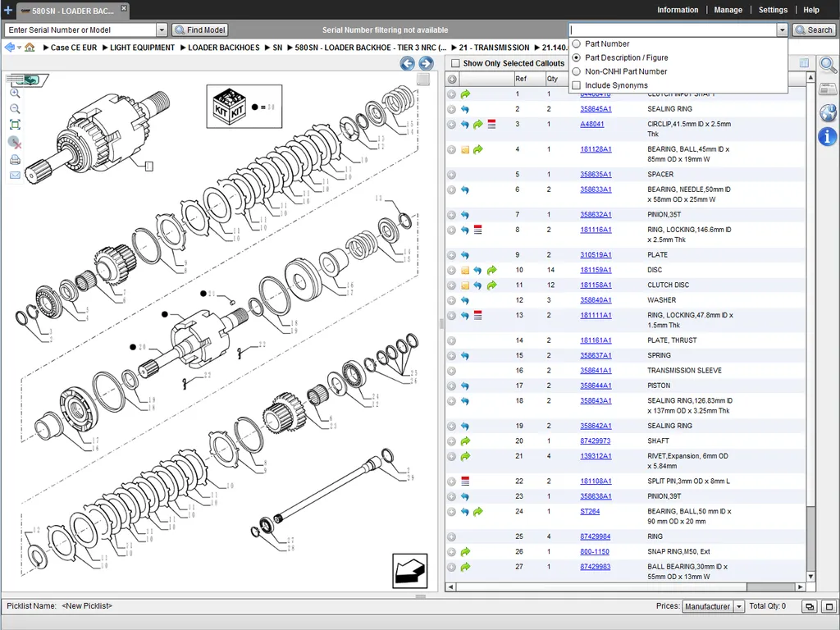
Task: Open the KIT box legend in diagram
Action: click(244, 107)
